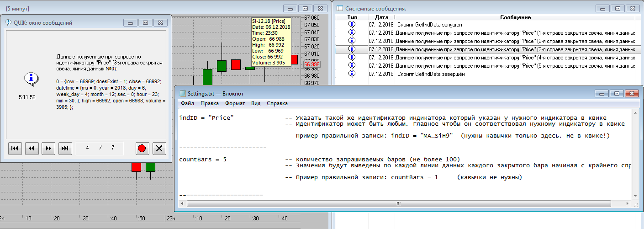Click the Системные сообщения window table icon

coord(340,8)
